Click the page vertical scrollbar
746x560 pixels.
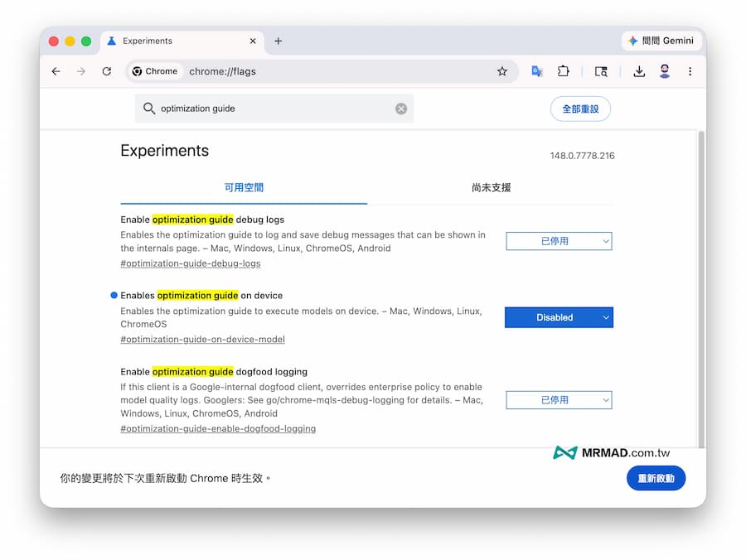(701, 288)
